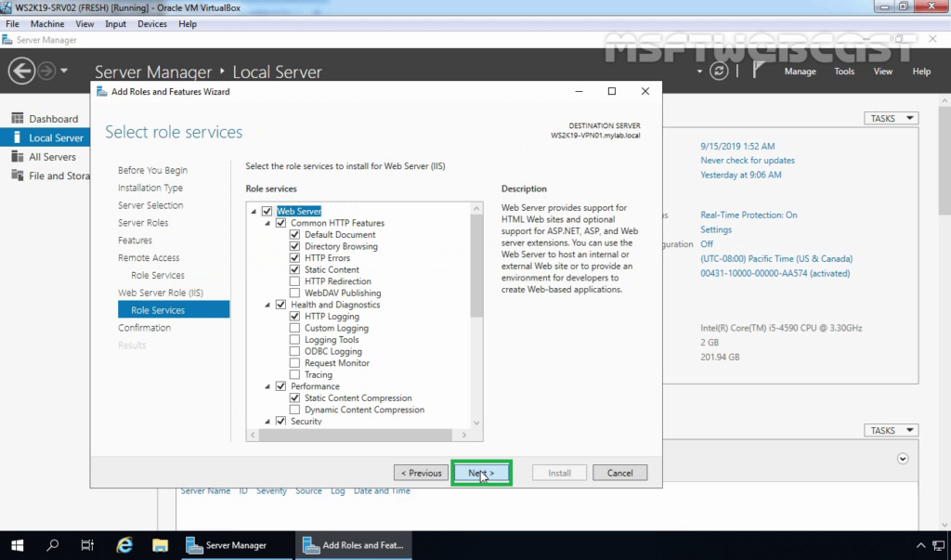This screenshot has height=560, width=951.
Task: Click the Server Manager back arrow icon
Action: pyautogui.click(x=21, y=71)
